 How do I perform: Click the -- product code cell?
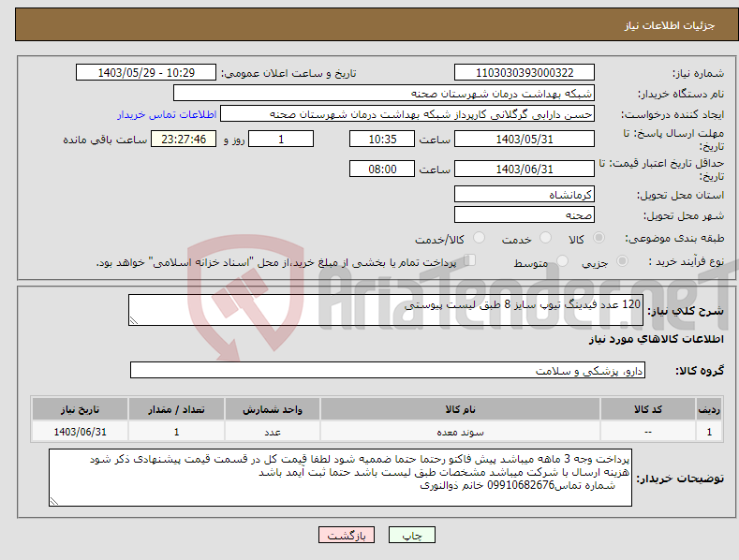648,432
